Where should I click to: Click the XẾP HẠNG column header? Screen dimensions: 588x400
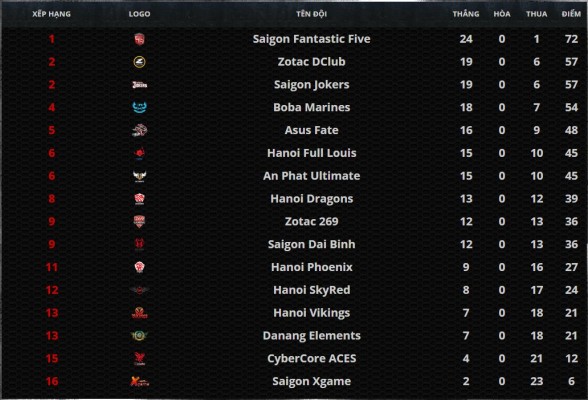51,14
